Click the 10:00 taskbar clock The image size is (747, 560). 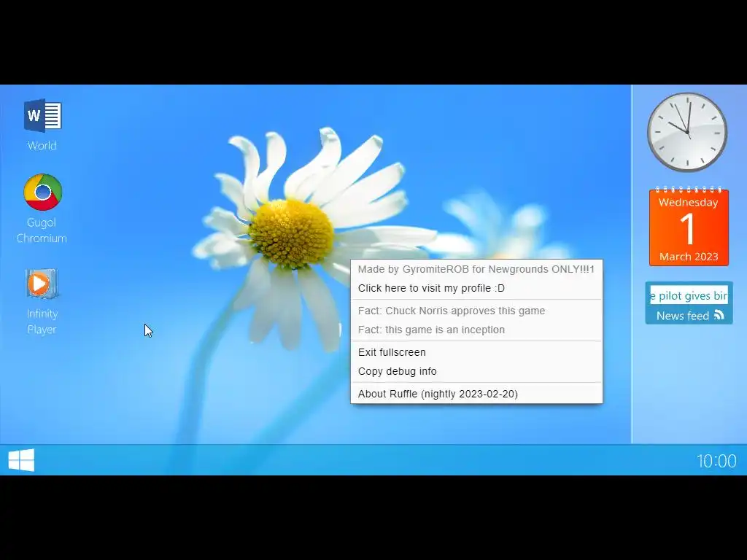coord(716,461)
